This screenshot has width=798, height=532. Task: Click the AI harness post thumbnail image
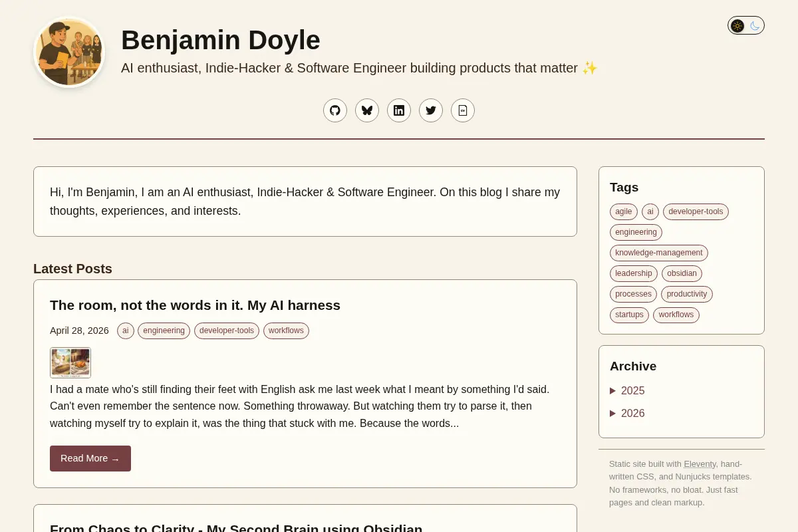[70, 362]
